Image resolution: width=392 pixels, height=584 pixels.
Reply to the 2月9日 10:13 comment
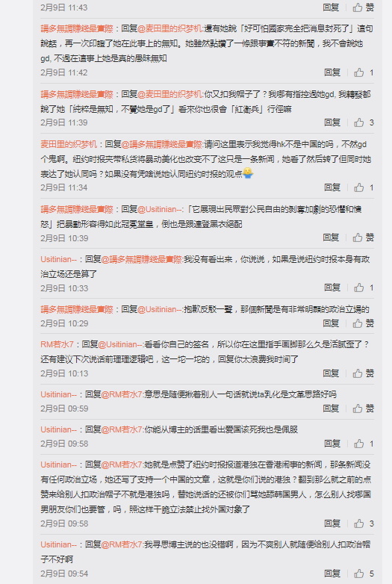(331, 373)
